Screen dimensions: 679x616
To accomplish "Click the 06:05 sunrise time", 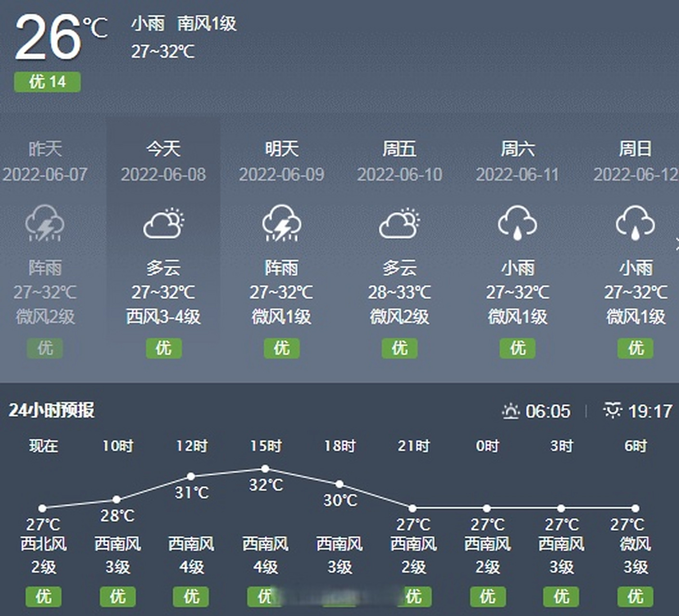I will pyautogui.click(x=548, y=411).
